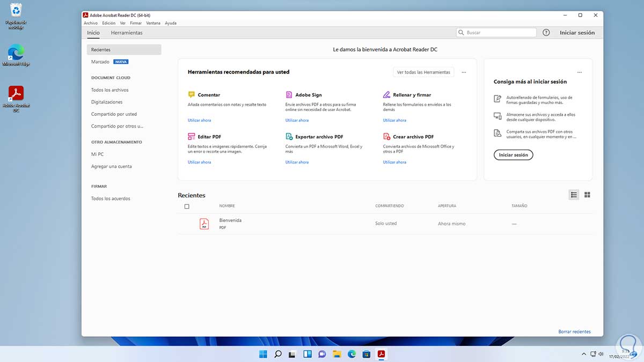
Task: Click Utilizar ahora under Editar PDF
Action: click(199, 162)
